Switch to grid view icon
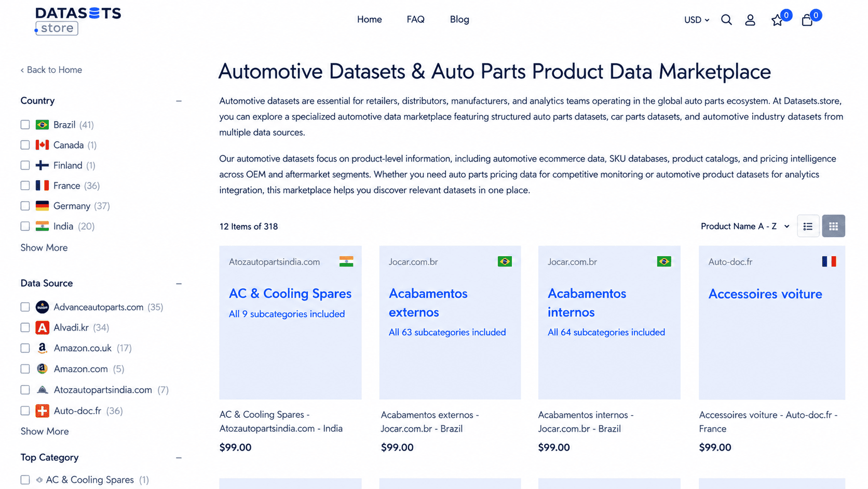The width and height of the screenshot is (868, 489). coord(833,226)
